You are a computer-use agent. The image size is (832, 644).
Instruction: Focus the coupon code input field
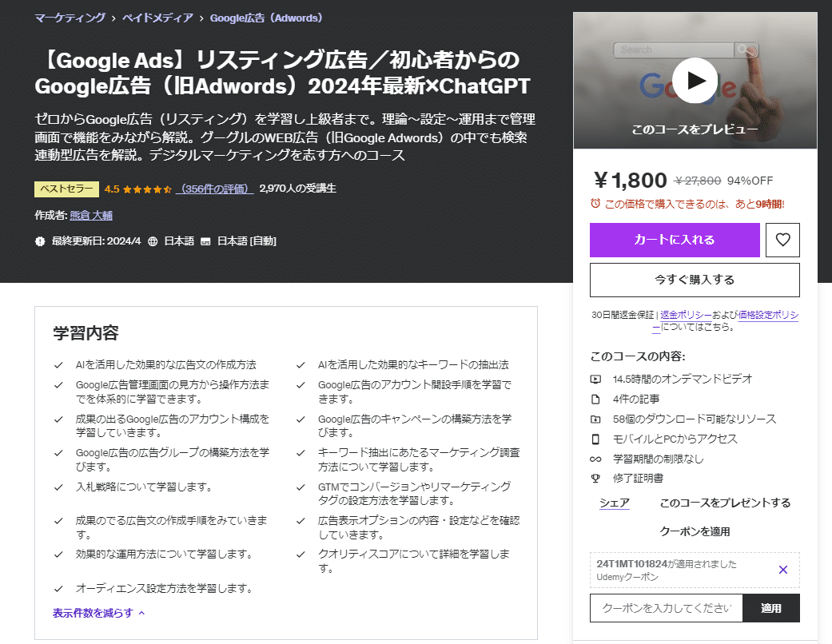click(667, 609)
